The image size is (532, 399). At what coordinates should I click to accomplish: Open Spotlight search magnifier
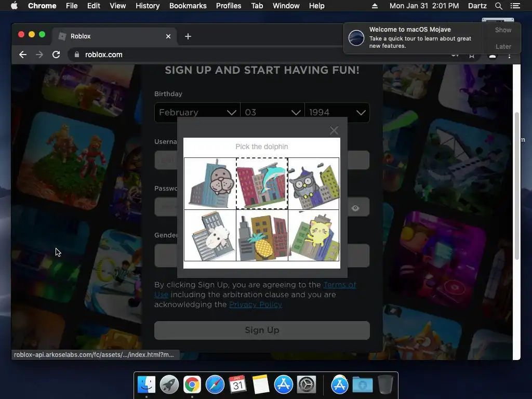[x=498, y=6]
